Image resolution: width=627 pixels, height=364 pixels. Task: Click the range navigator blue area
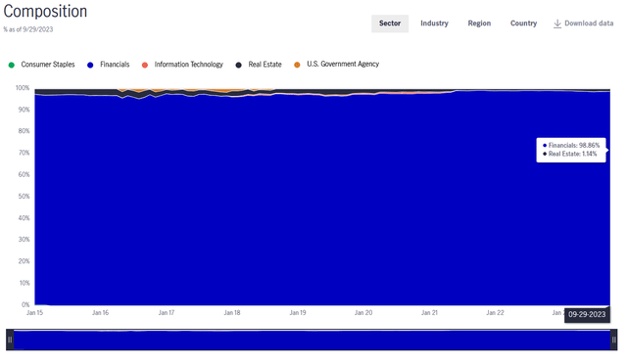pos(312,340)
